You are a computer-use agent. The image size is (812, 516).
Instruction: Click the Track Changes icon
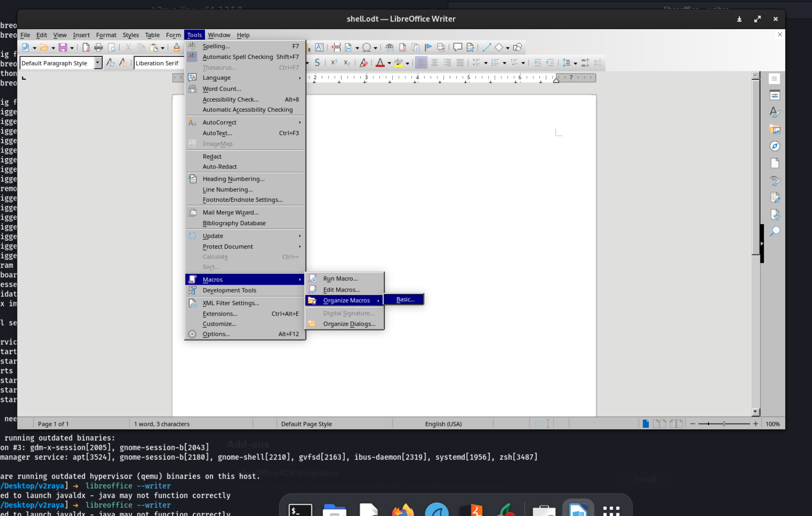[x=470, y=47]
